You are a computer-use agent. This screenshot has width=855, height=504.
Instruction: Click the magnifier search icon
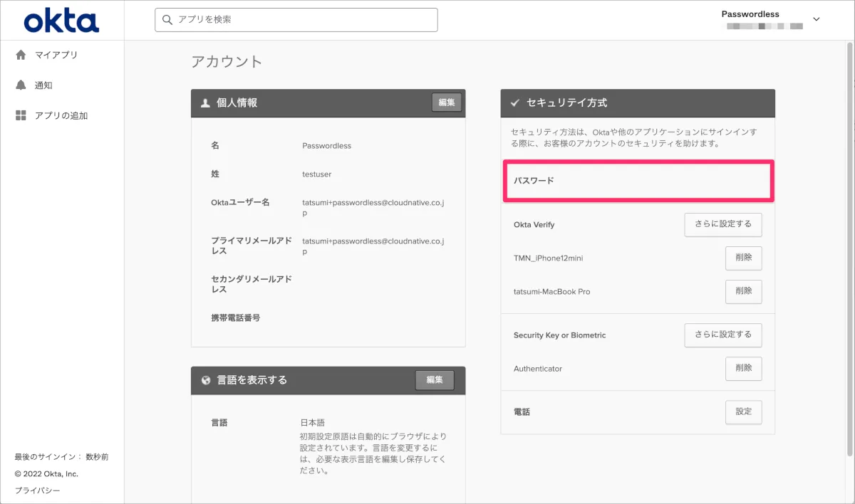pos(167,20)
